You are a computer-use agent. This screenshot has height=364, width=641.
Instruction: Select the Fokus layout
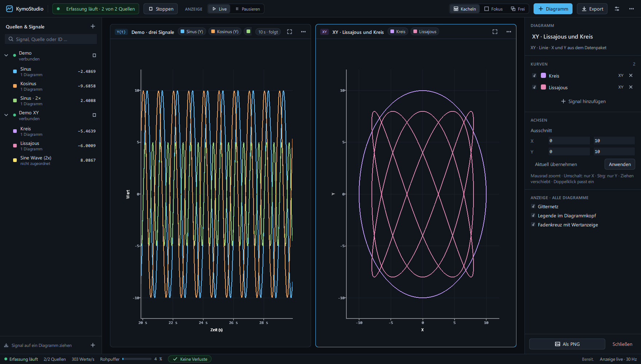[493, 9]
